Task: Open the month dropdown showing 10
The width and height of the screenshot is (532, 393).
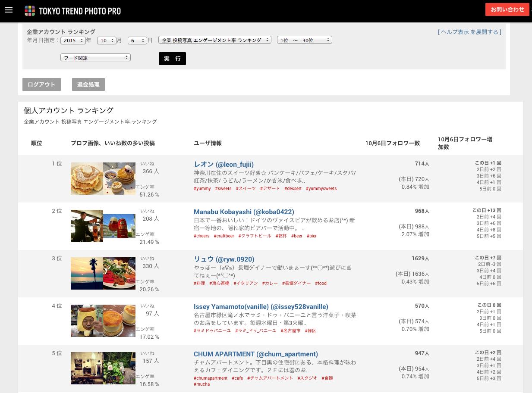Action: (x=107, y=41)
